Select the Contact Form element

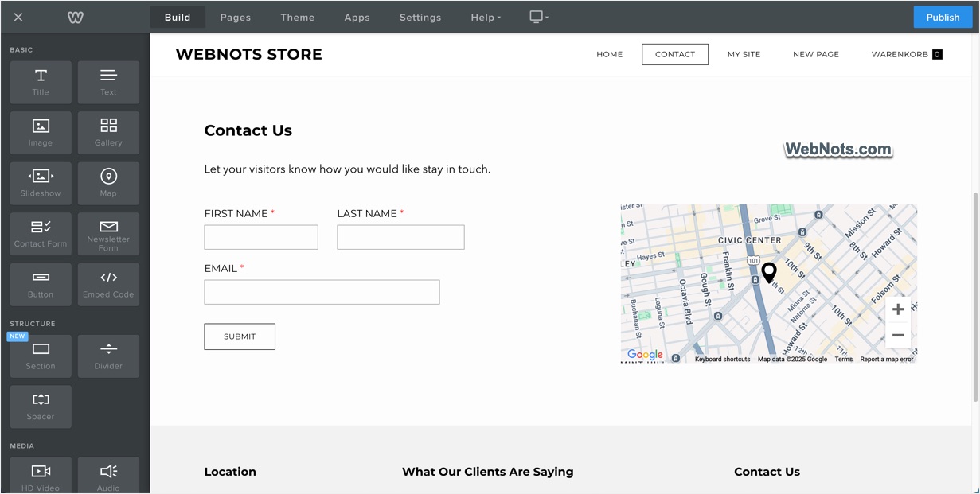41,234
